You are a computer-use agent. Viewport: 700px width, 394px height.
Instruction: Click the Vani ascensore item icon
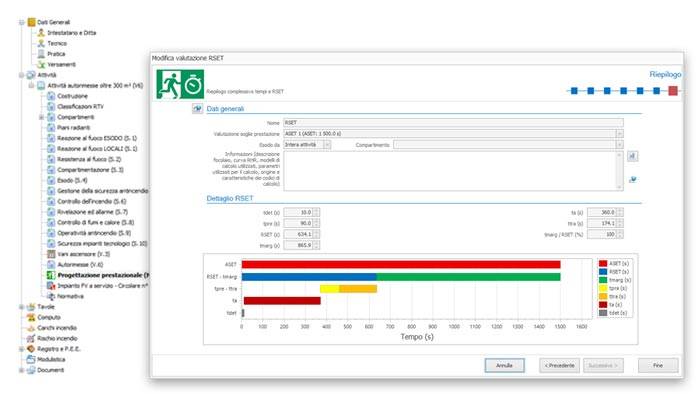tap(51, 254)
